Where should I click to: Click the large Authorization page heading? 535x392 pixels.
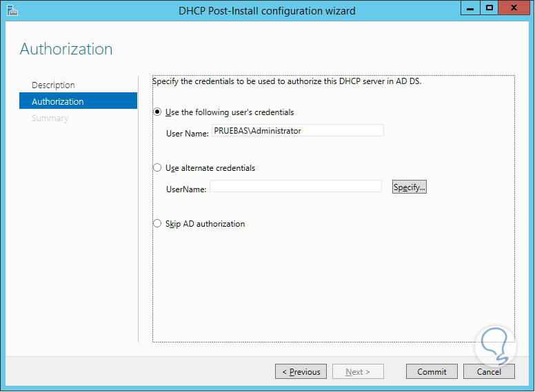(x=66, y=50)
